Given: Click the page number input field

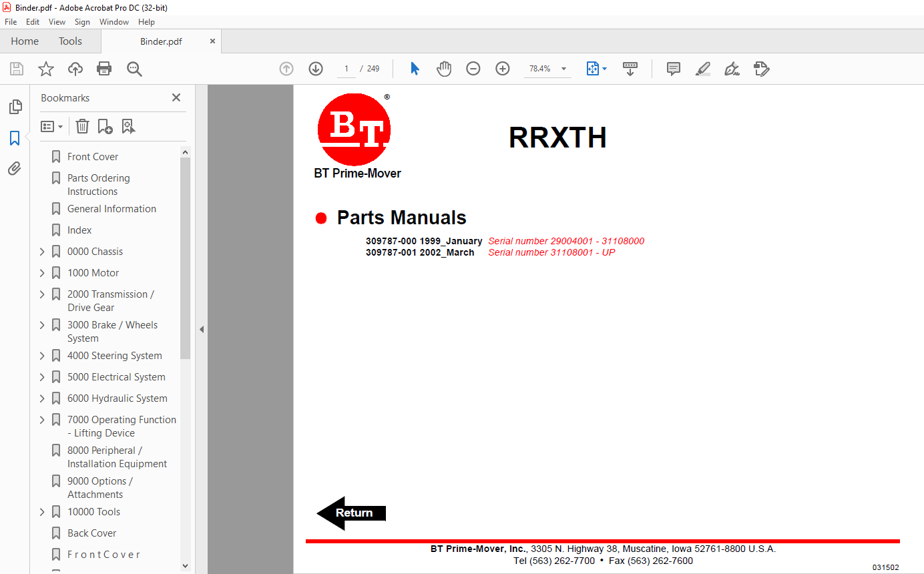Looking at the screenshot, I should [x=346, y=69].
